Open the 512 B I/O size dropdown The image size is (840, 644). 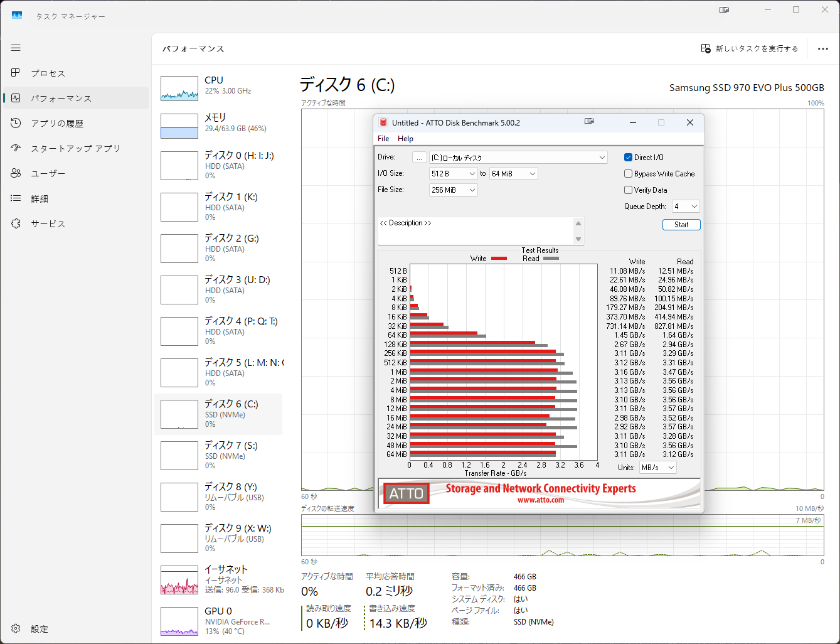(x=454, y=174)
